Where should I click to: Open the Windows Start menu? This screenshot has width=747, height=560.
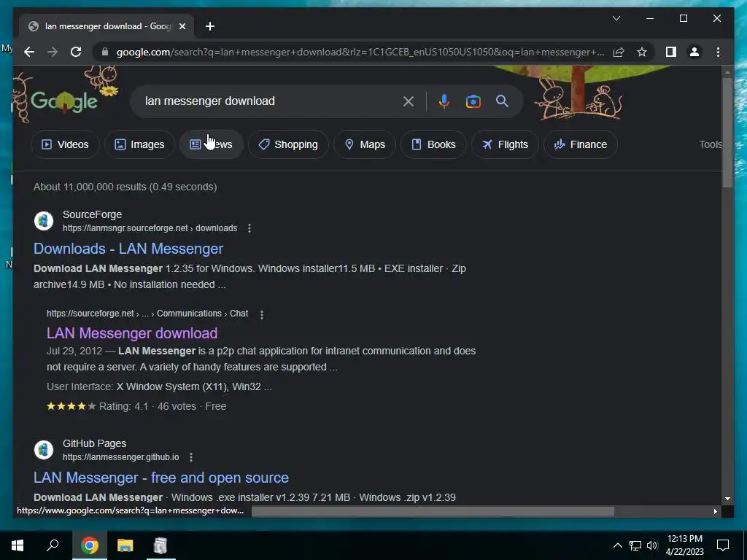tap(18, 545)
